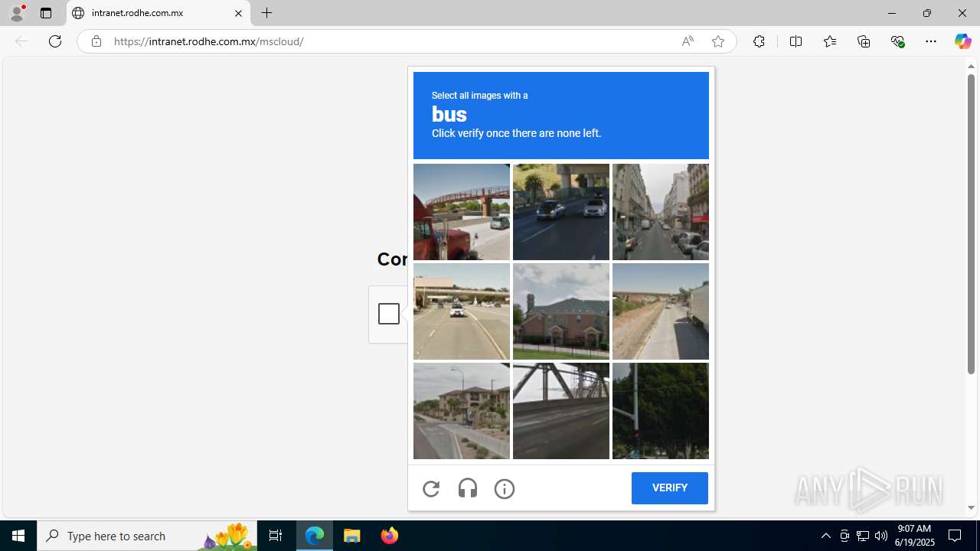Click the browser Back arrow

point(21,41)
